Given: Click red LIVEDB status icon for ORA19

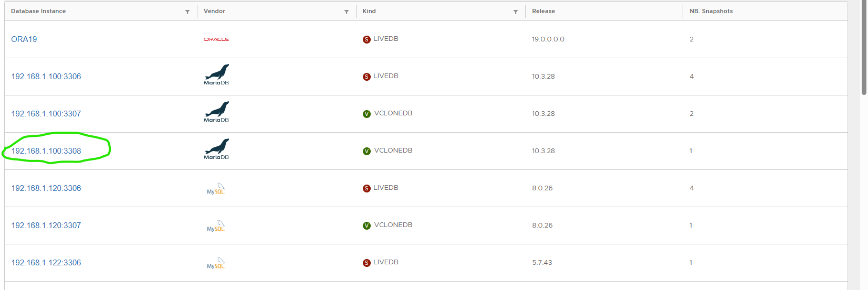Looking at the screenshot, I should [x=367, y=39].
